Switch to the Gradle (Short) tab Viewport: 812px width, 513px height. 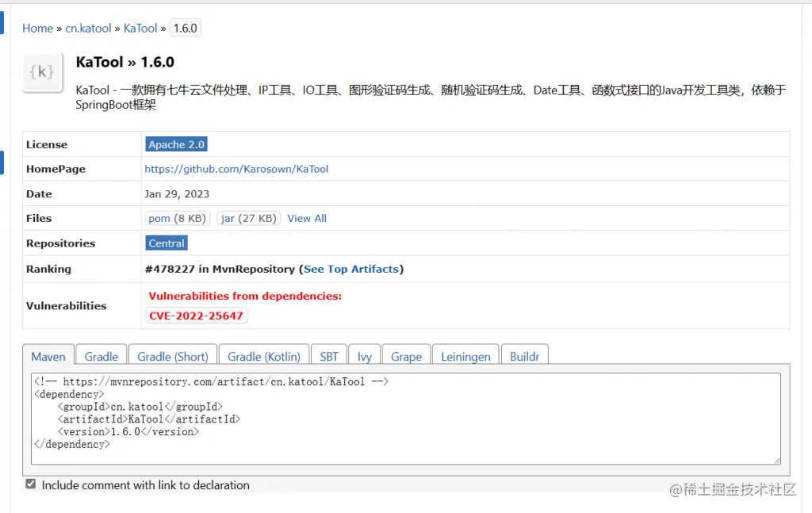click(172, 356)
